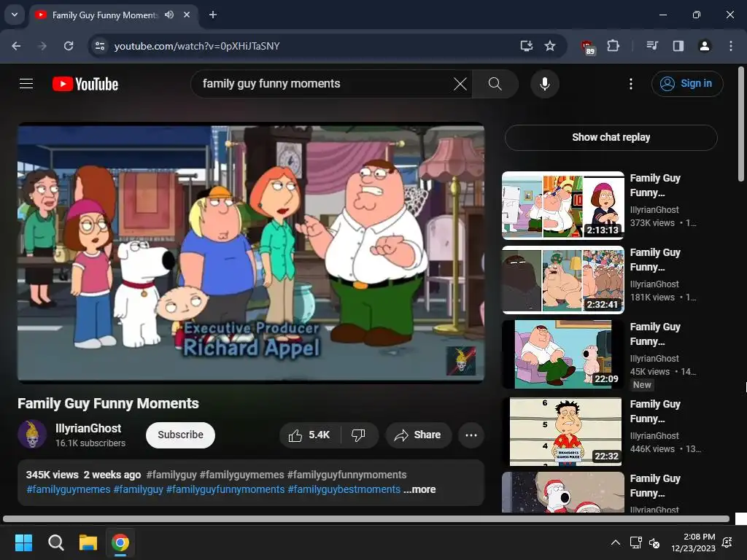Click the browser address bar URL
This screenshot has height=560, width=747.
pyautogui.click(x=197, y=46)
